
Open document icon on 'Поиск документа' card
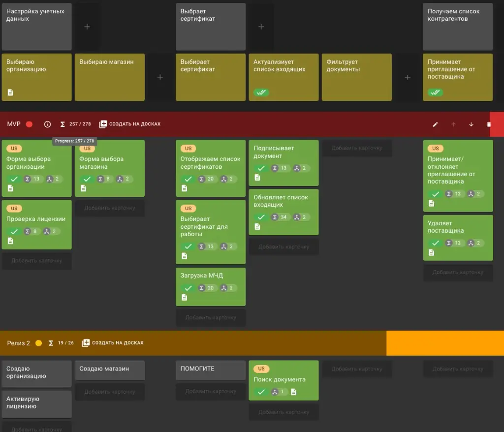293,392
